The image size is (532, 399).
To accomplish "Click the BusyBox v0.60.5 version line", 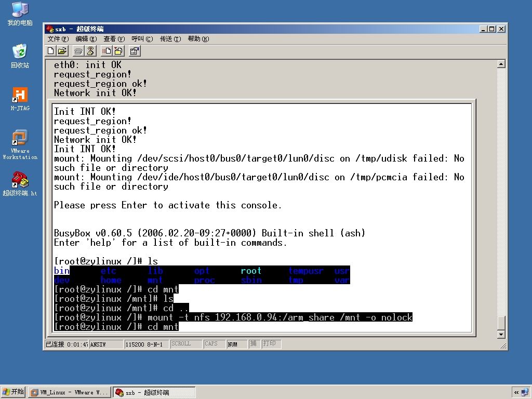I will [209, 233].
